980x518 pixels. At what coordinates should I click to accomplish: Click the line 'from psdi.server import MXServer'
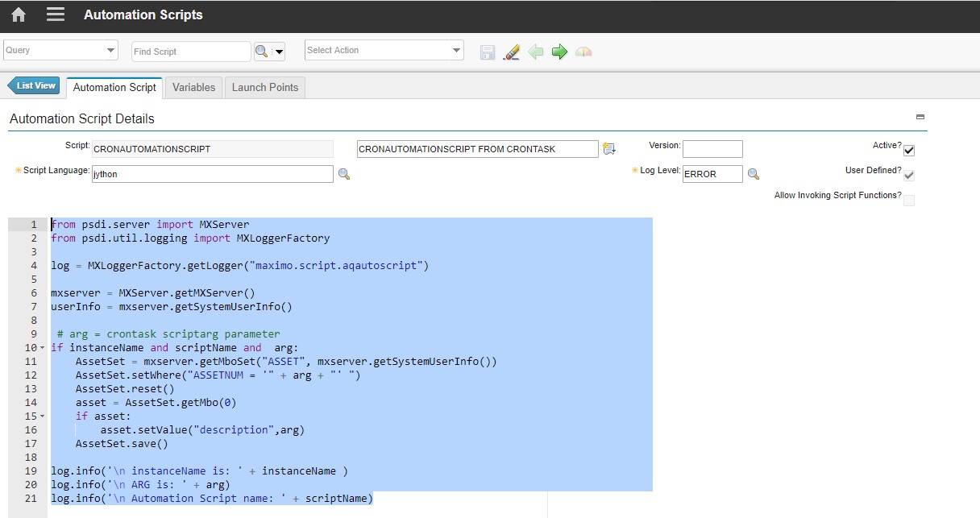pos(150,225)
